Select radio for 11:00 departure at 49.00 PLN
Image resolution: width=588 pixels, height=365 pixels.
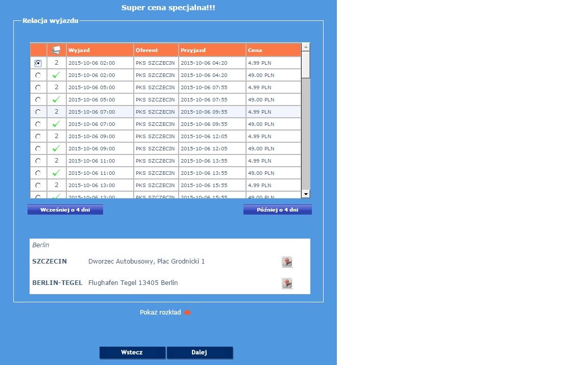(38, 173)
